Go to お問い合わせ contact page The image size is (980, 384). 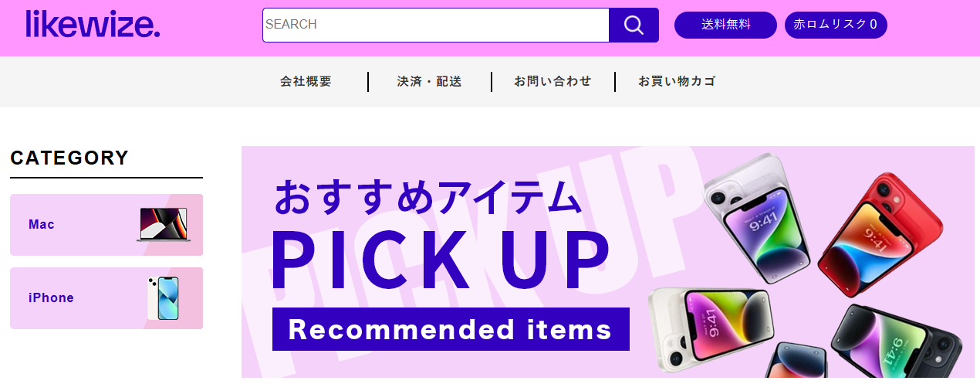(553, 81)
